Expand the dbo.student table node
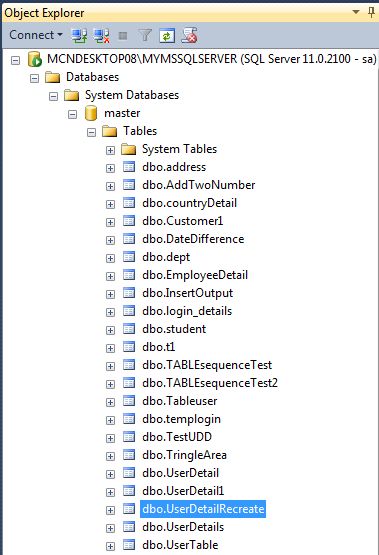 click(x=110, y=330)
